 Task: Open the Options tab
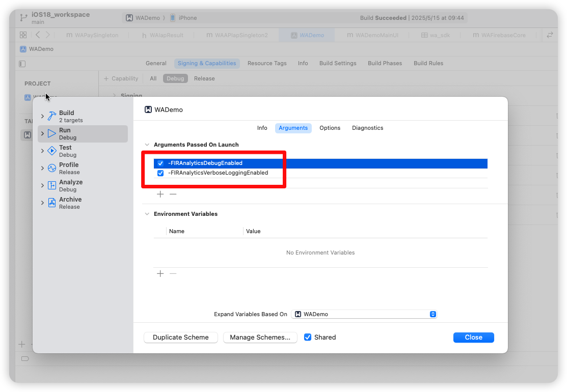pos(330,128)
